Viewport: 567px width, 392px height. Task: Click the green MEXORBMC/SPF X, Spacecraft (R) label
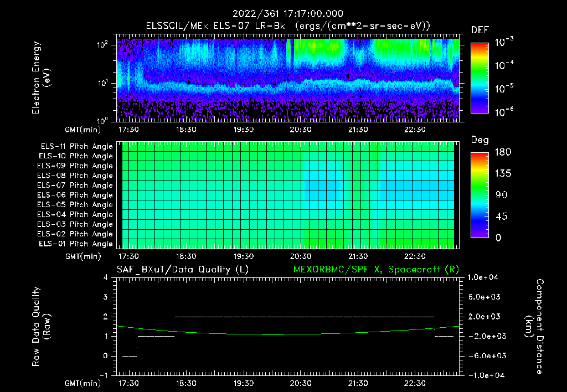pos(376,270)
